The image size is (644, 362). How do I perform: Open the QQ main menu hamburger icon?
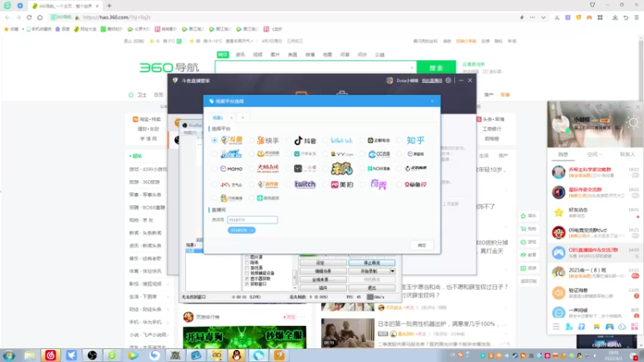pyautogui.click(x=555, y=327)
